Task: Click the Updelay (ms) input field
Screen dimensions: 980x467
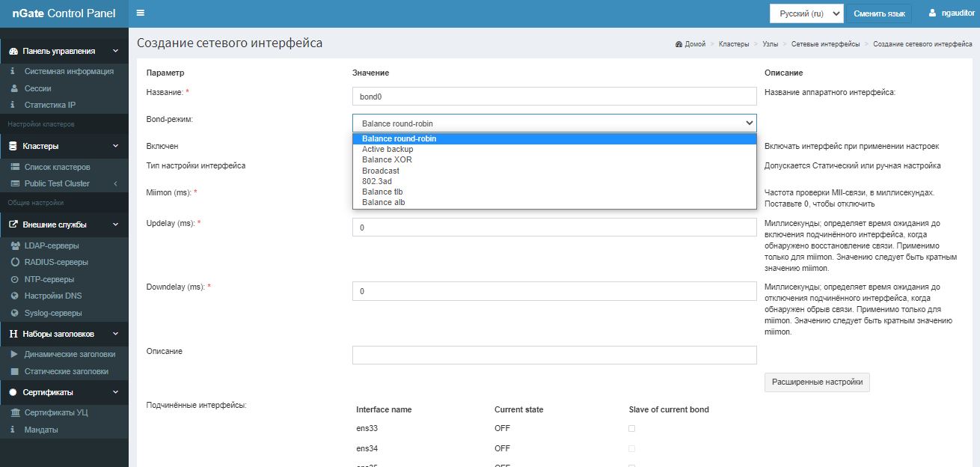Action: click(x=554, y=228)
